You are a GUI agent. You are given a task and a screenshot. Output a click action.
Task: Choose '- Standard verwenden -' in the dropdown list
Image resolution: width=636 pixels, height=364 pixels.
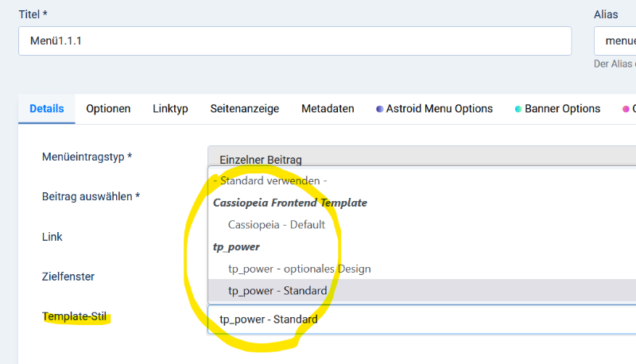[x=422, y=180]
